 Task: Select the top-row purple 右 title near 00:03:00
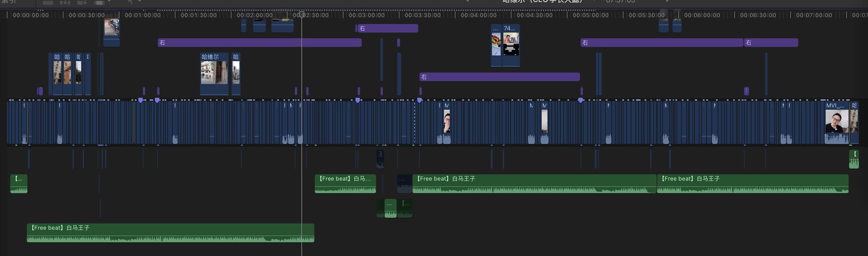tap(387, 28)
